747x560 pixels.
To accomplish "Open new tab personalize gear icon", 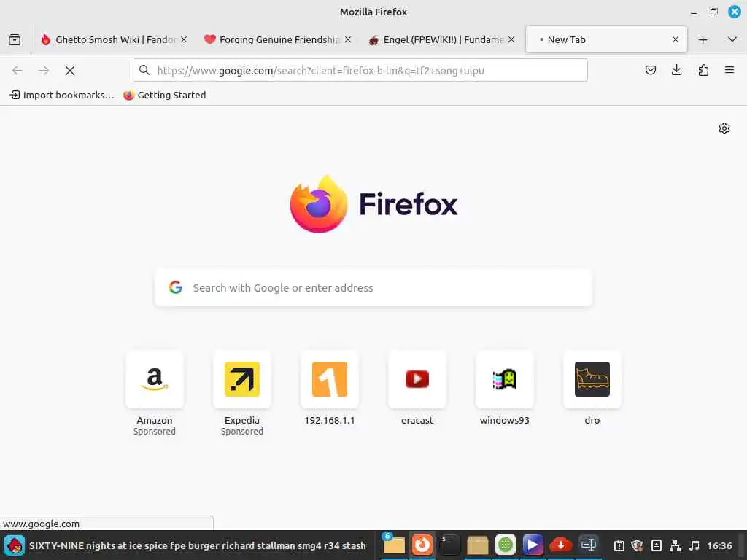I will tap(724, 128).
